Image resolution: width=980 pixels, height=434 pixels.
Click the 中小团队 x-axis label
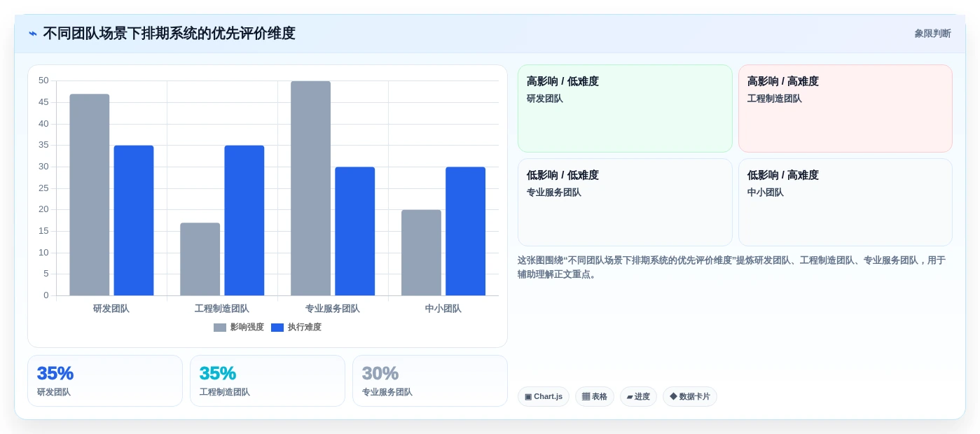point(443,309)
